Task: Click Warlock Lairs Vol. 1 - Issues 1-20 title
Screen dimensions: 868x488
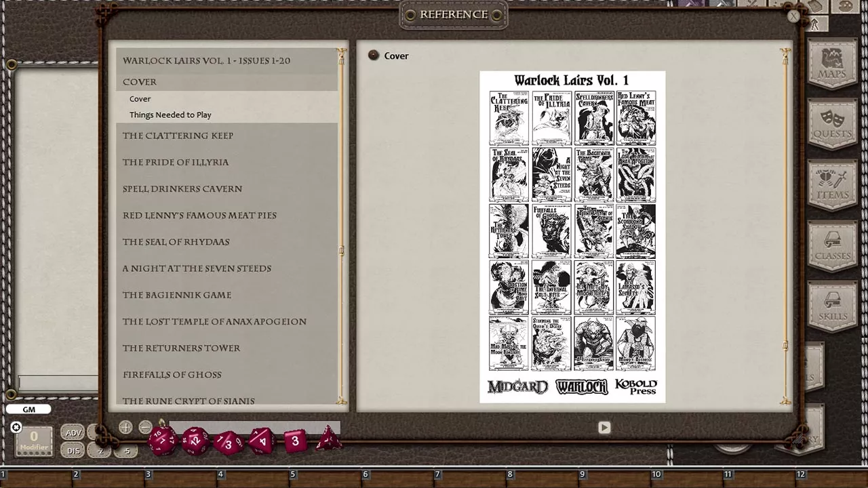Action: click(x=206, y=60)
